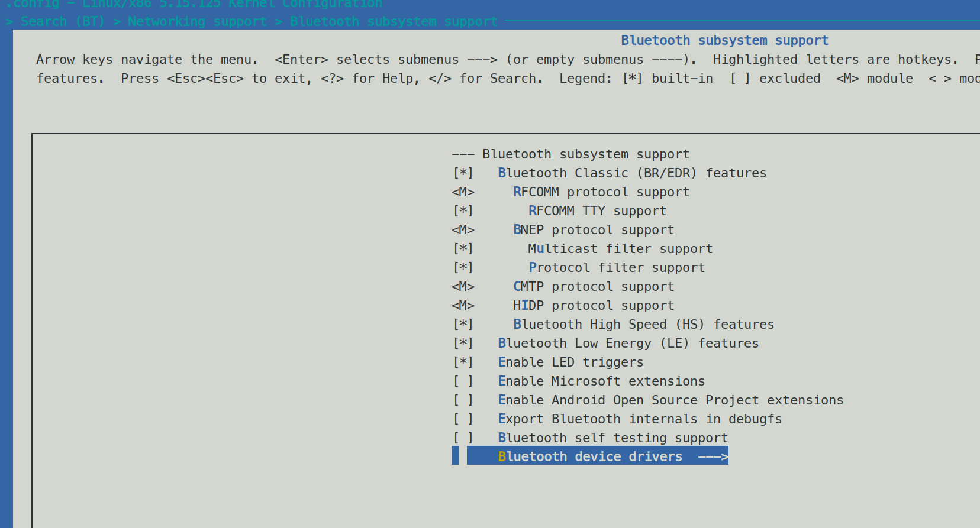Click the Search (BT) breadcrumb

[x=62, y=22]
